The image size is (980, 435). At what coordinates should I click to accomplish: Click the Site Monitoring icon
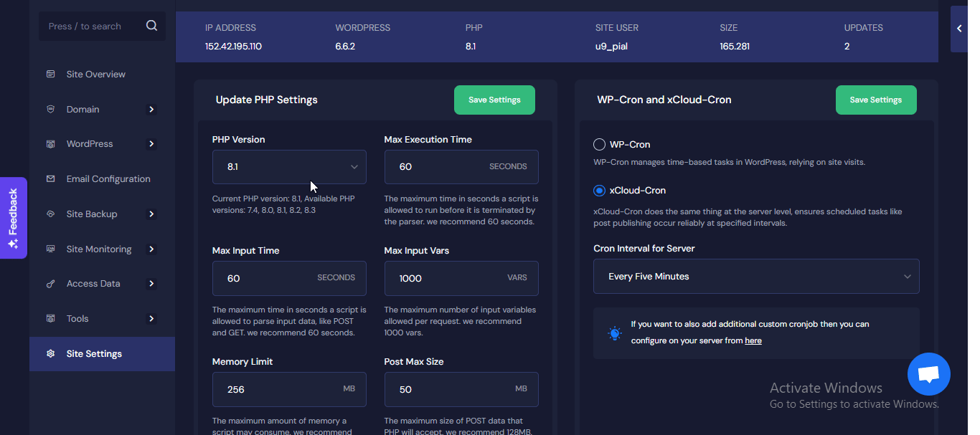click(50, 249)
